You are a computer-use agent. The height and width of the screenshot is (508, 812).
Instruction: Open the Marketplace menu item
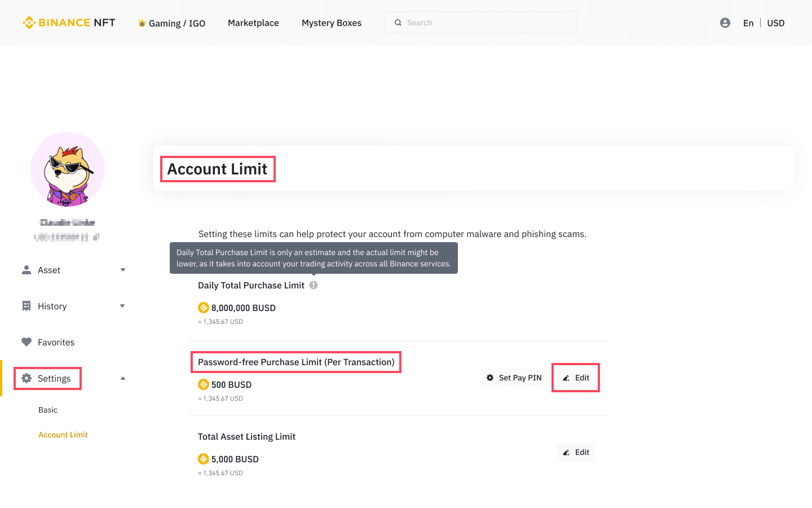(253, 23)
